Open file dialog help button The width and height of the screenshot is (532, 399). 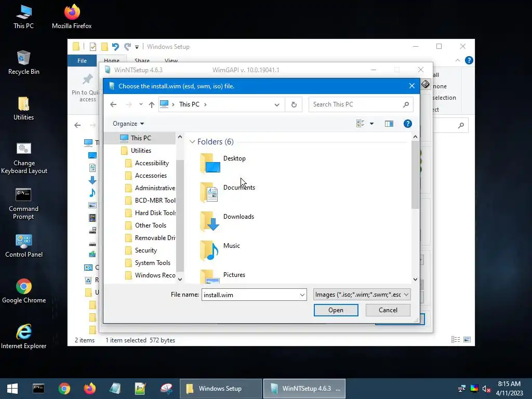coord(407,124)
